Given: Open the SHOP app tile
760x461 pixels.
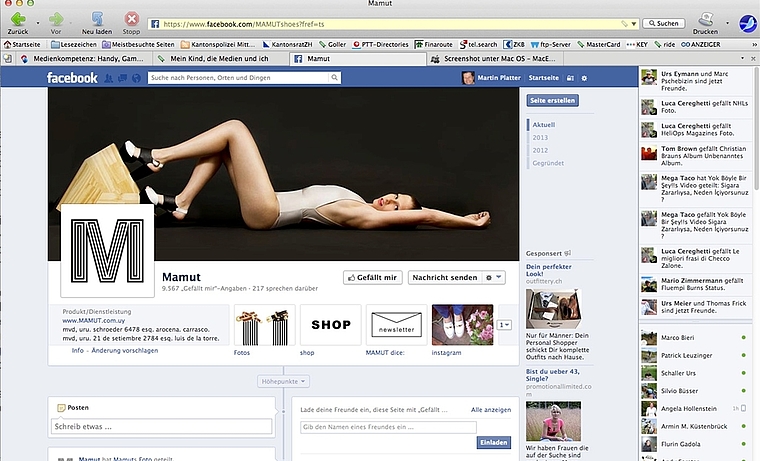Looking at the screenshot, I should coord(331,325).
